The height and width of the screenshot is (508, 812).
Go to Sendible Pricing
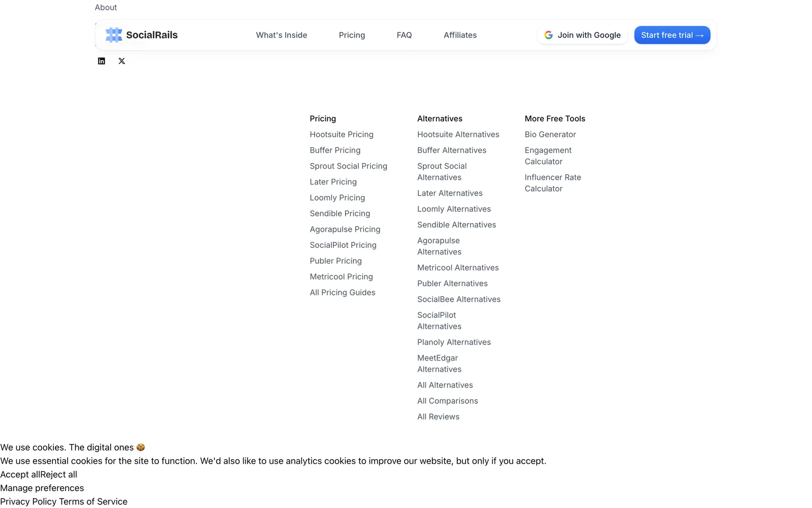coord(340,213)
